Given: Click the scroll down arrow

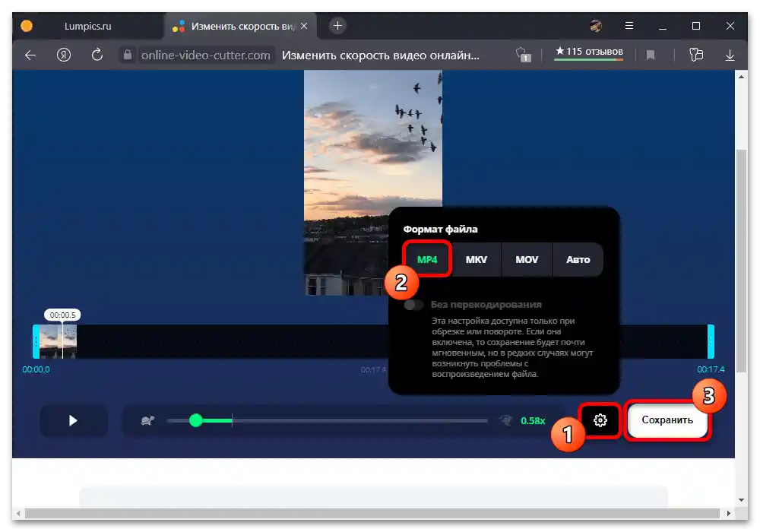Looking at the screenshot, I should pyautogui.click(x=741, y=500).
